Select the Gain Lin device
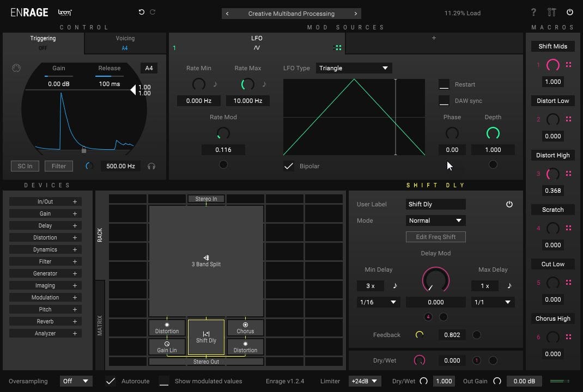This screenshot has width=583, height=392. (167, 347)
